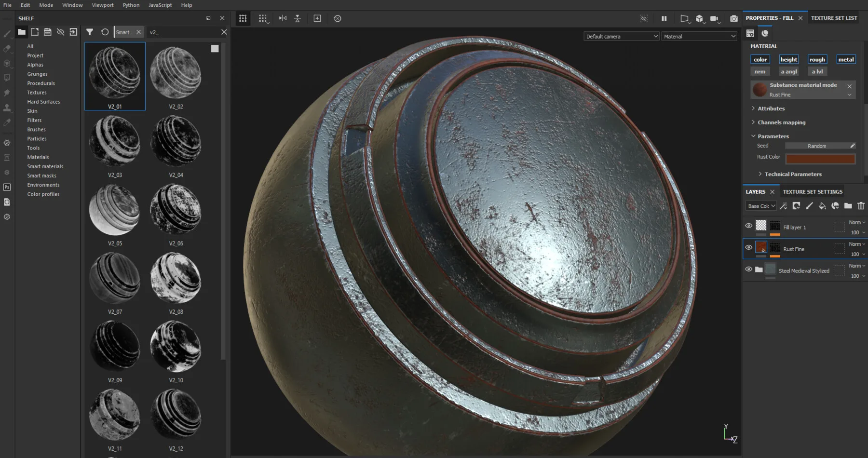The height and width of the screenshot is (458, 868).
Task: Open shelf folder view icon
Action: (22, 32)
